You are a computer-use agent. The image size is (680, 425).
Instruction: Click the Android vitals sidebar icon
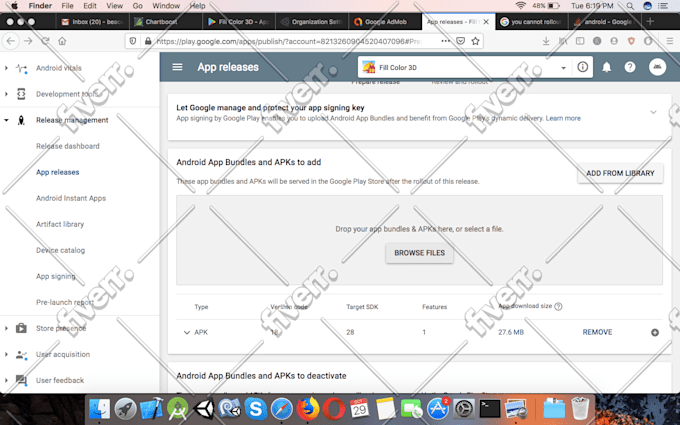(x=21, y=68)
